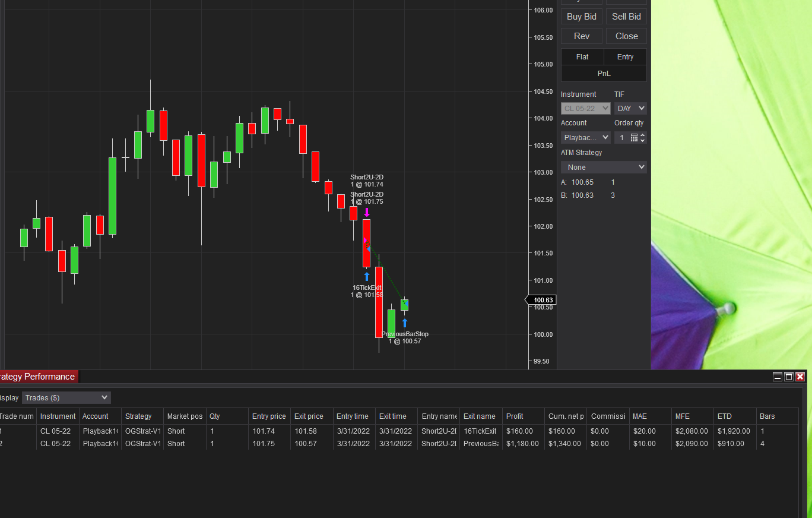Click the $2,080.00 MFE cell
Image resolution: width=812 pixels, height=518 pixels.
(693, 431)
